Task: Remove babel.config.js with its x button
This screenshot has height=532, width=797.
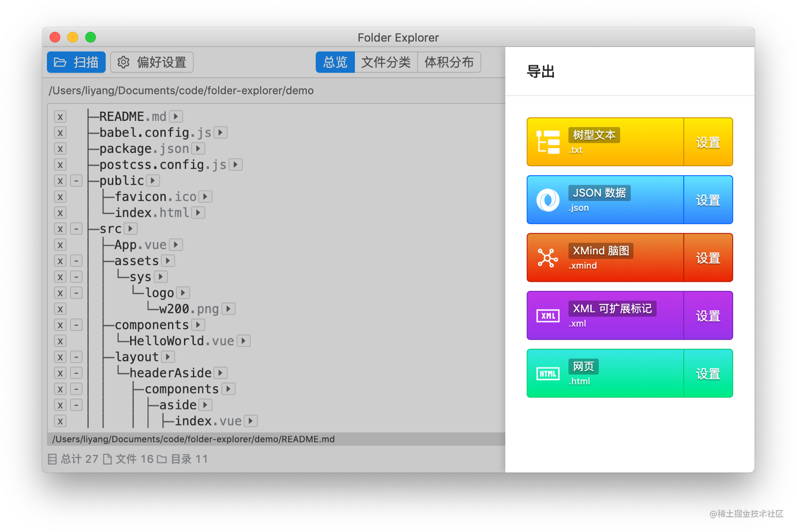Action: tap(60, 133)
